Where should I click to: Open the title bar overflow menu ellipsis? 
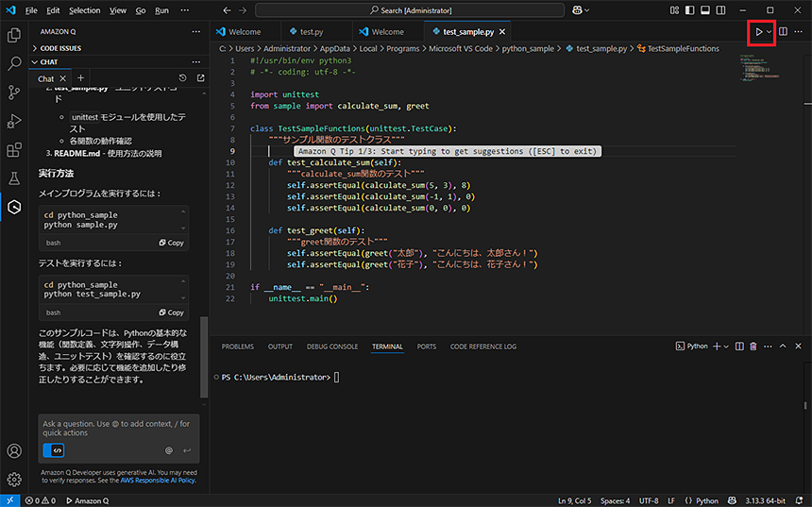pyautogui.click(x=185, y=10)
